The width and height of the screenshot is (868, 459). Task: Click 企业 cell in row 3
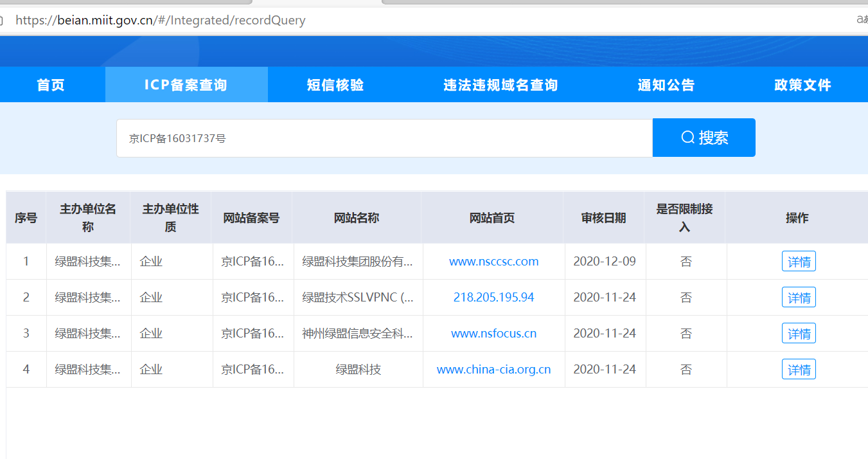click(172, 334)
